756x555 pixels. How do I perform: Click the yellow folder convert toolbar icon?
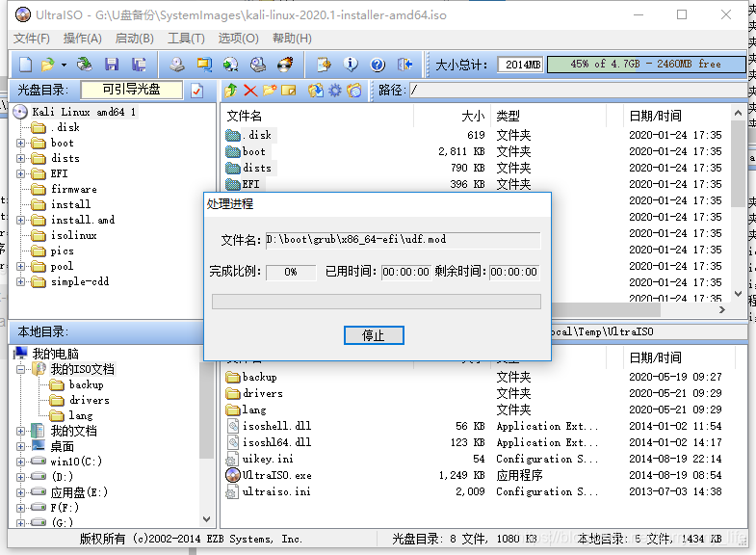point(204,65)
